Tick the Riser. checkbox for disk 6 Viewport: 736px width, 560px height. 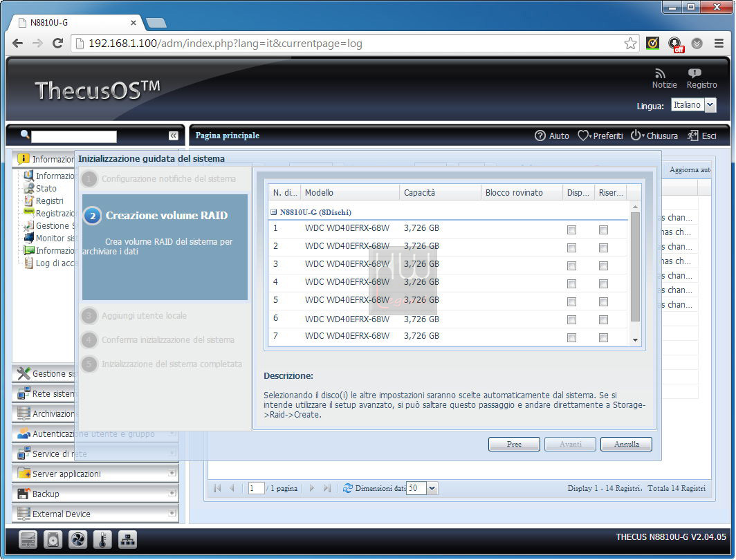[603, 320]
